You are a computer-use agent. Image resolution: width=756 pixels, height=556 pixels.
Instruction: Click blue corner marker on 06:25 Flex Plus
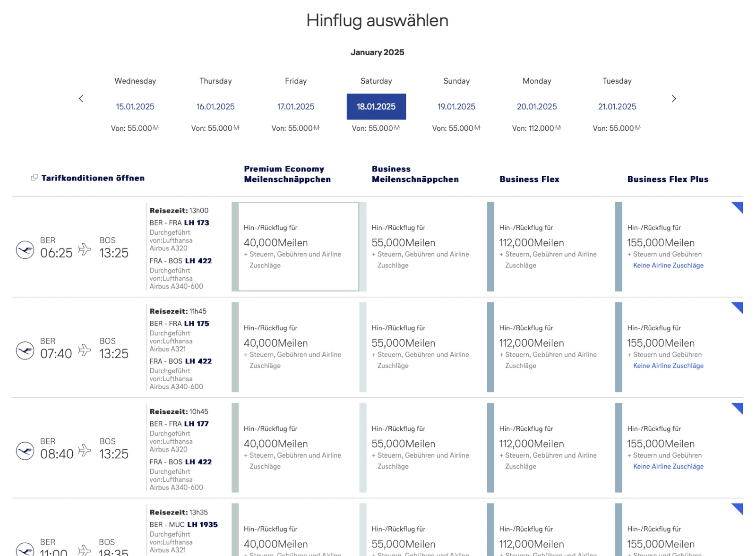pos(739,206)
